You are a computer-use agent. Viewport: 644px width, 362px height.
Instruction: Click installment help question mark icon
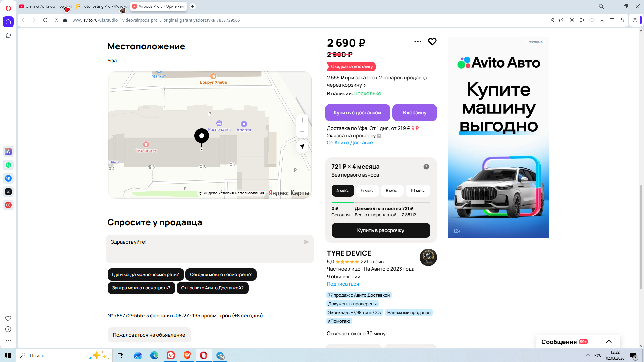426,167
